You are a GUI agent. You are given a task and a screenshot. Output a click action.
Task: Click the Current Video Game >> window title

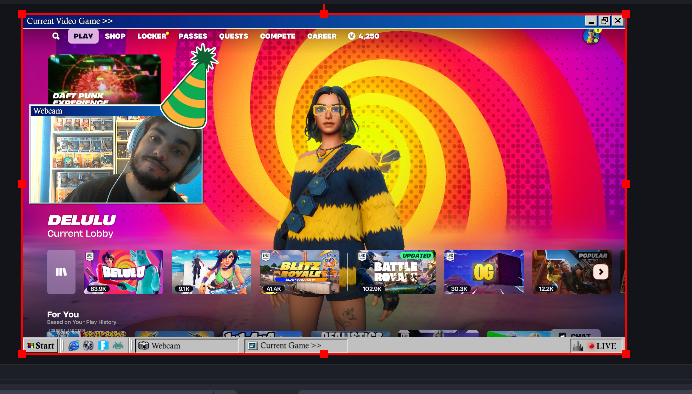69,21
